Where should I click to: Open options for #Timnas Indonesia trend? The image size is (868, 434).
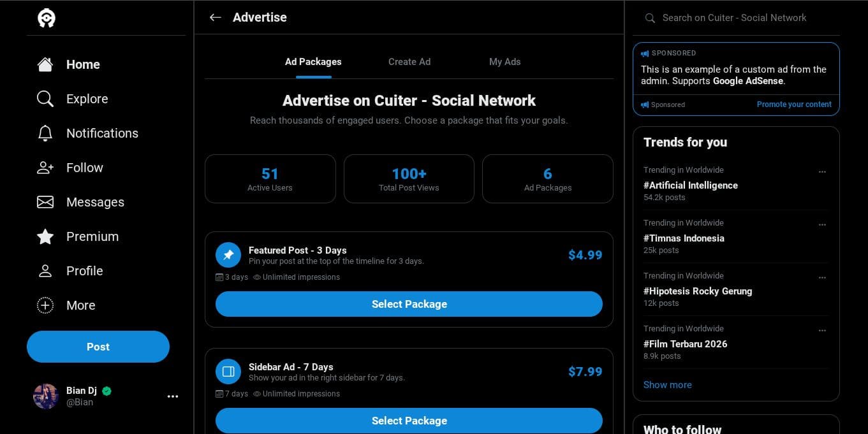(x=822, y=224)
